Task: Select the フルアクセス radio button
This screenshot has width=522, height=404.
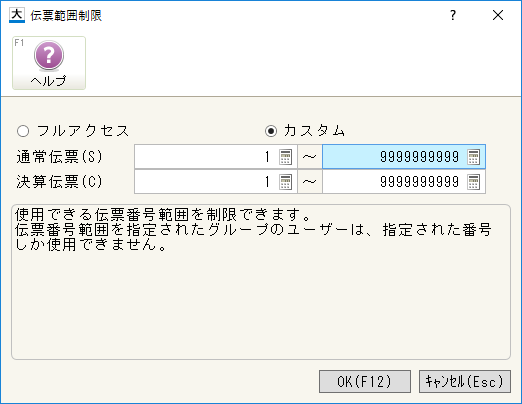Action: tap(23, 131)
